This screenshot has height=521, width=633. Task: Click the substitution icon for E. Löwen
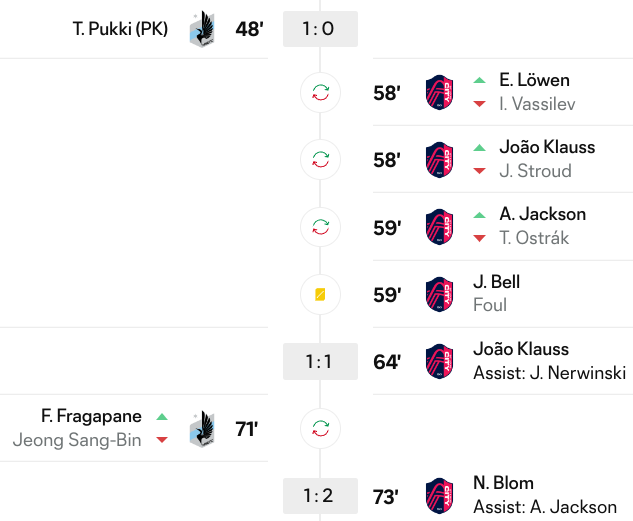pos(320,92)
